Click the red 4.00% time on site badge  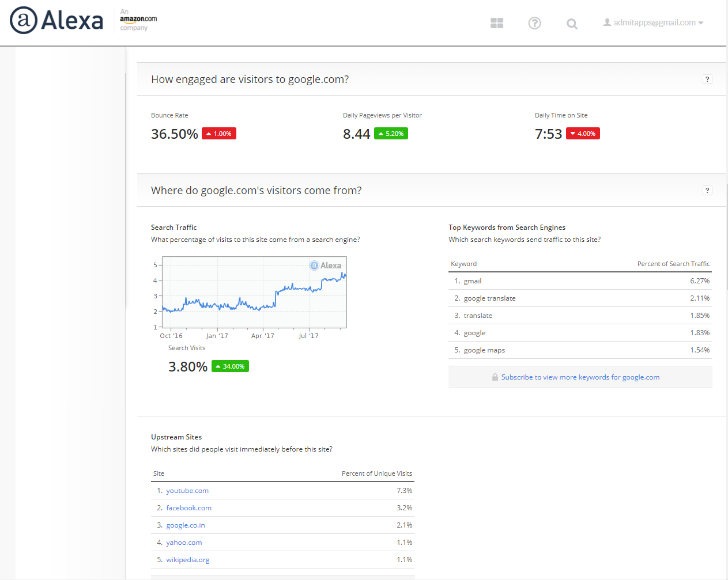[x=583, y=134]
